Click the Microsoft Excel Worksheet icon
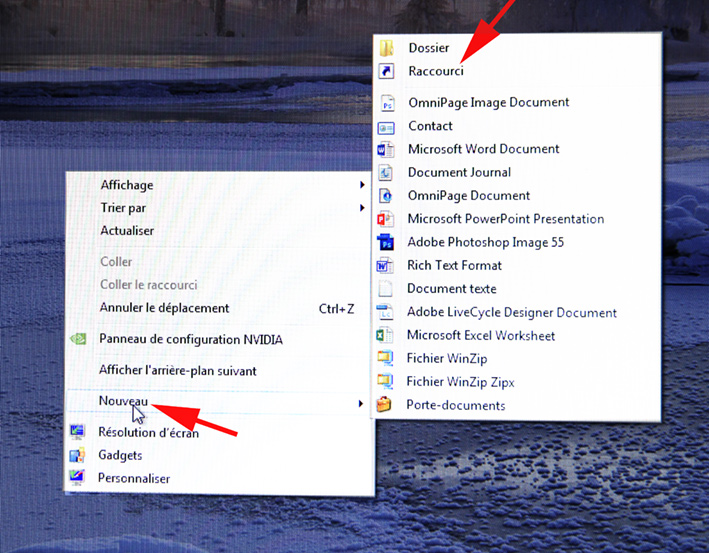Screen dimensions: 709x553 [384, 336]
